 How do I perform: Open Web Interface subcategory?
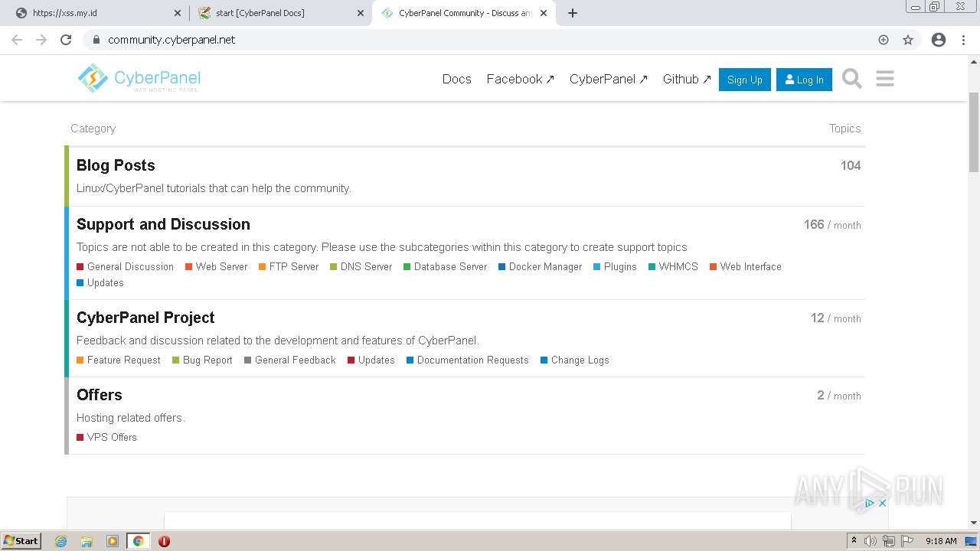coord(745,266)
